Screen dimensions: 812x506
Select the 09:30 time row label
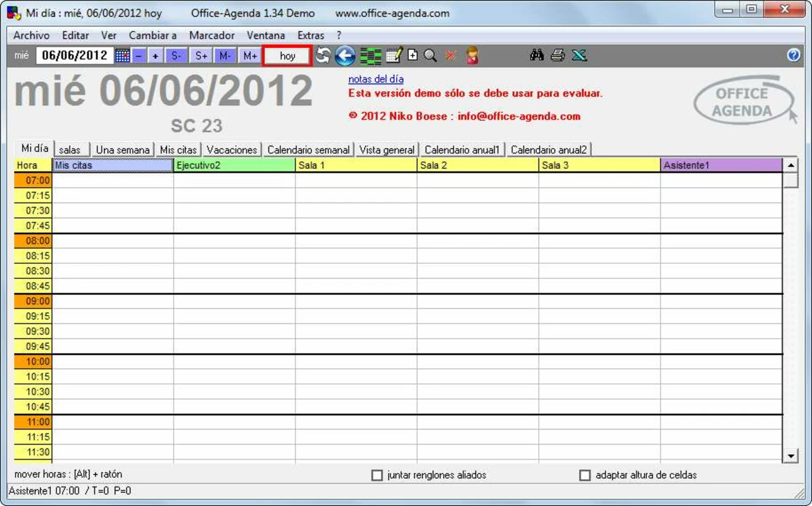[34, 331]
